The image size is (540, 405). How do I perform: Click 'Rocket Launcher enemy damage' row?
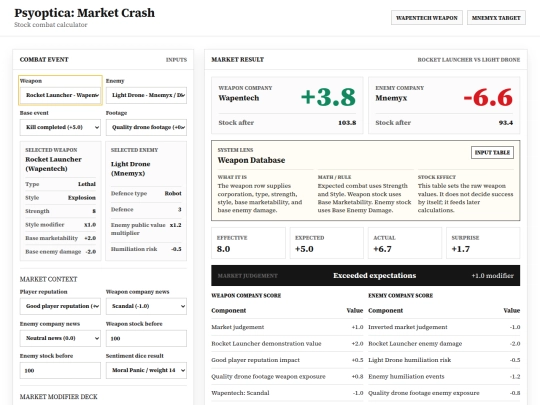(x=444, y=344)
